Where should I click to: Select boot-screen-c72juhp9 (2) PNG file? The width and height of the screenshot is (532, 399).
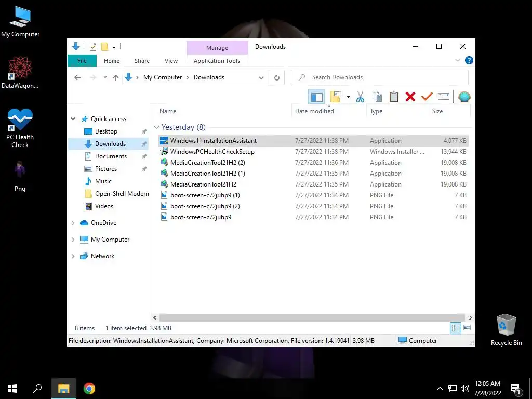pos(313,206)
